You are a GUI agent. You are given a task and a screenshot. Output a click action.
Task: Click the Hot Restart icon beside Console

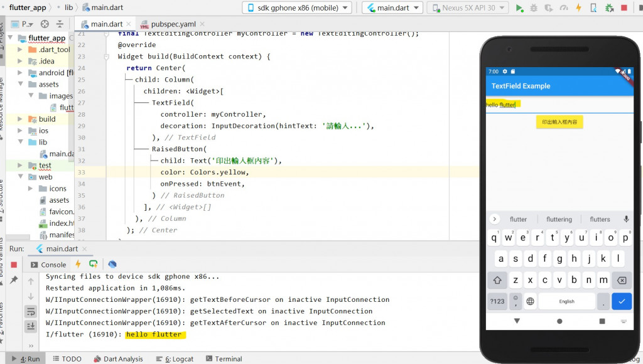coord(94,264)
